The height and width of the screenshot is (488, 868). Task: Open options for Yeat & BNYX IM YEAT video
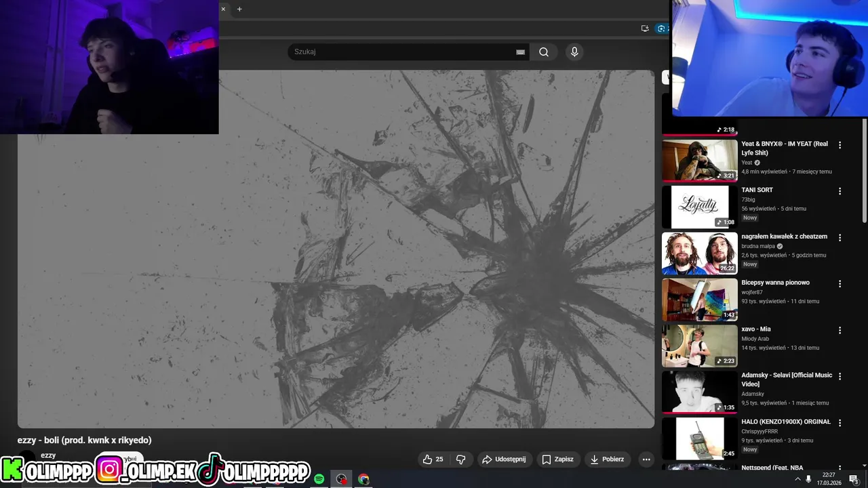click(x=840, y=145)
